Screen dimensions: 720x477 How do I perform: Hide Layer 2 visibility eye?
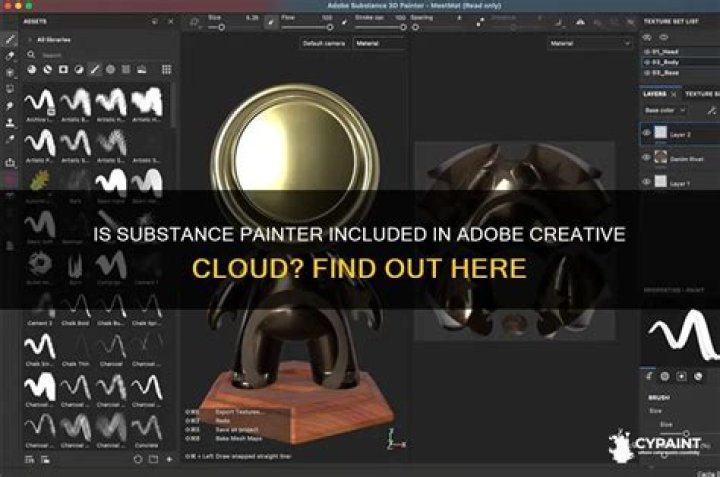coord(646,132)
